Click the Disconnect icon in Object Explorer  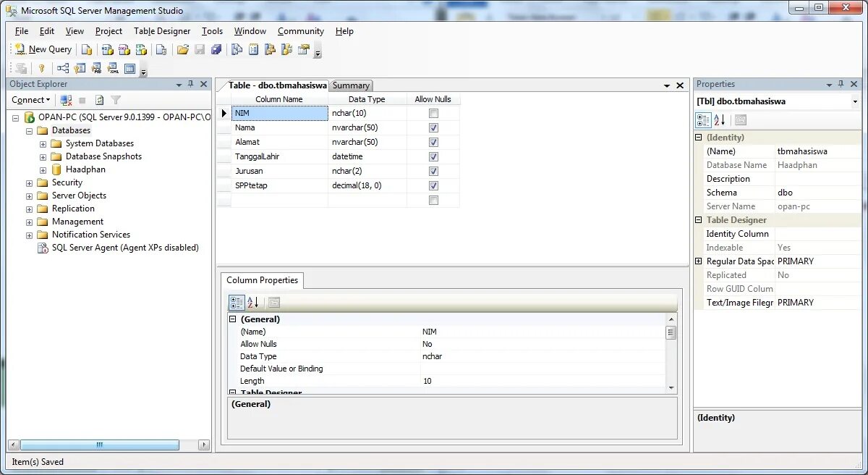66,100
